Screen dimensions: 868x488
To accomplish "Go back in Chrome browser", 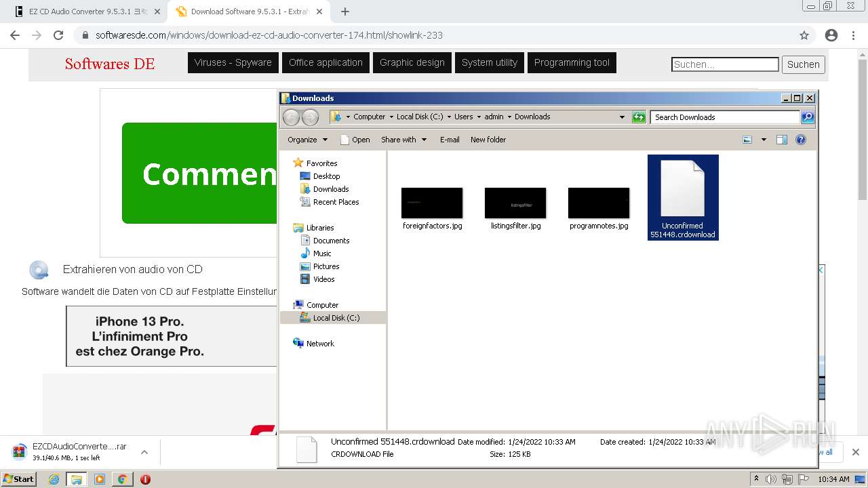I will [15, 35].
